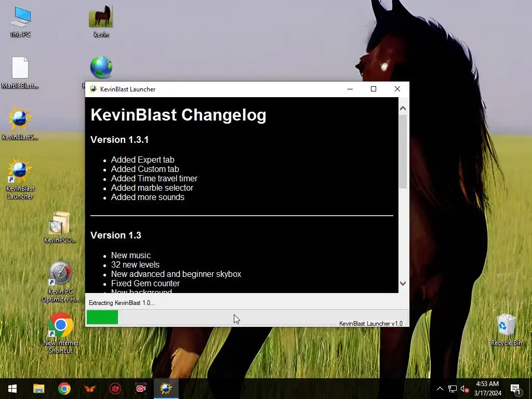Select the KevinBlastS... desktop icon
Image resolution: width=532 pixels, height=399 pixels.
pyautogui.click(x=20, y=124)
